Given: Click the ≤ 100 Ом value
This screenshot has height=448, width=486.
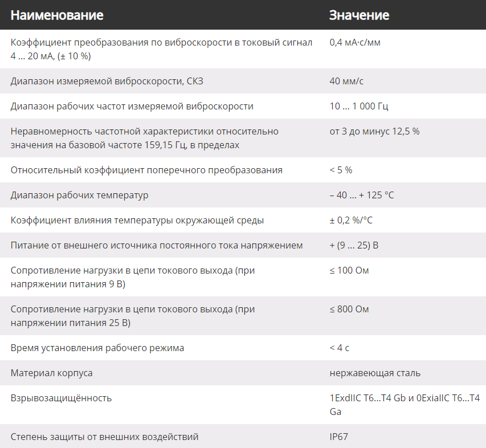Looking at the screenshot, I should tap(349, 271).
